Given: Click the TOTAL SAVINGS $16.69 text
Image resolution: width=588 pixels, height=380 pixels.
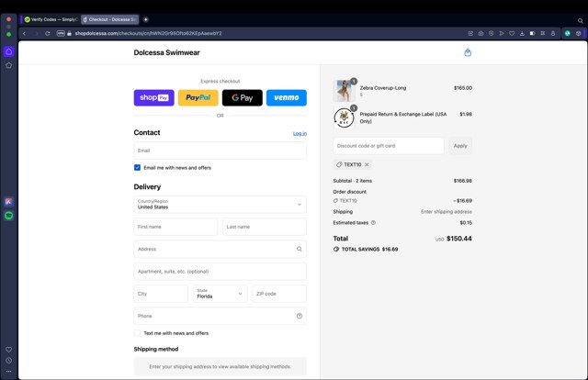Looking at the screenshot, I should click(x=369, y=250).
